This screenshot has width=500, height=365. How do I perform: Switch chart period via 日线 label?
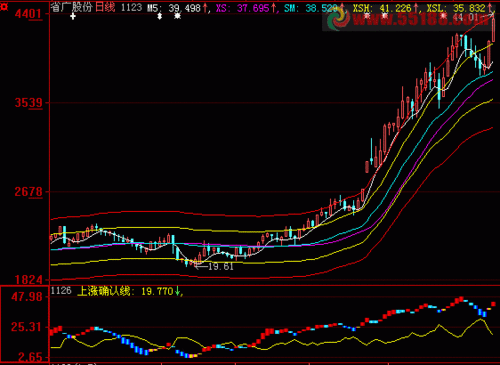(105, 7)
